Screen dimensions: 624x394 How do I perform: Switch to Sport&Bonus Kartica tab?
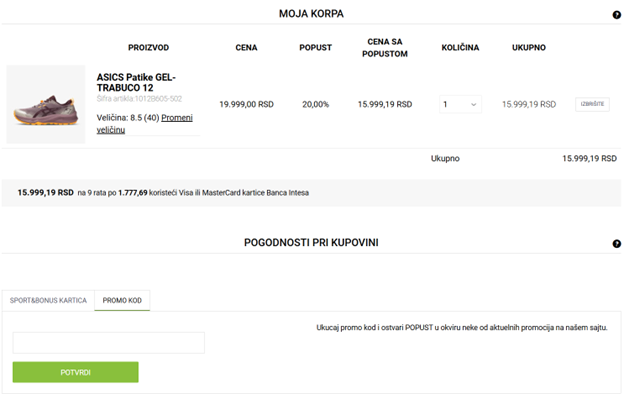click(48, 300)
